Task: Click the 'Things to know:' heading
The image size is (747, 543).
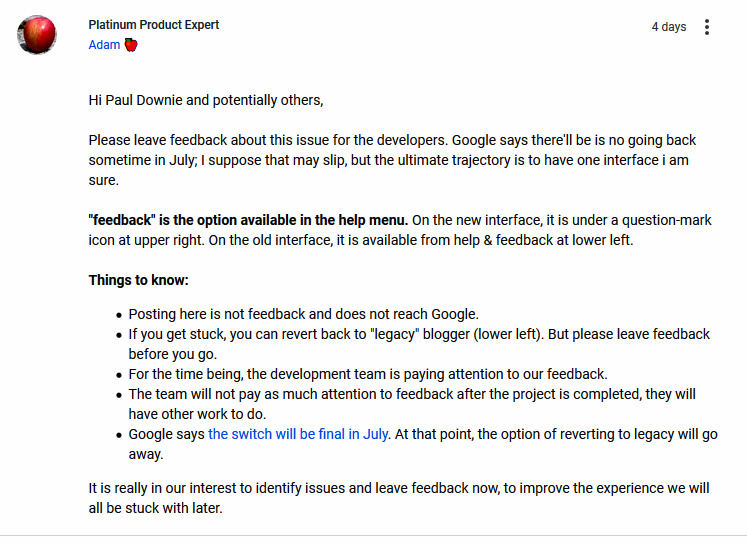Action: (x=139, y=280)
